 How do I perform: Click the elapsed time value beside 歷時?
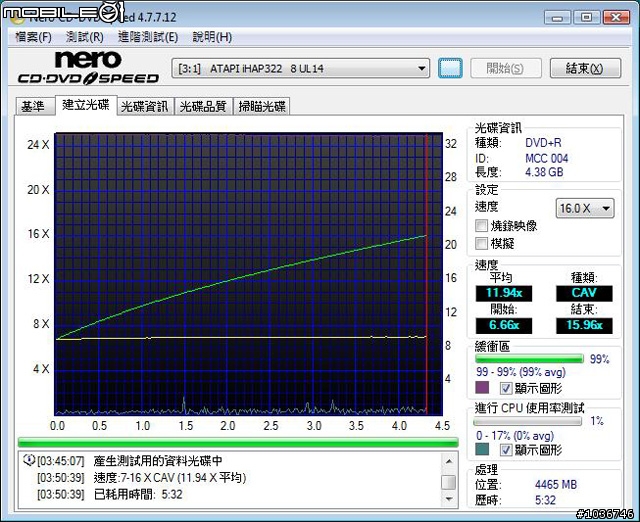[x=545, y=500]
